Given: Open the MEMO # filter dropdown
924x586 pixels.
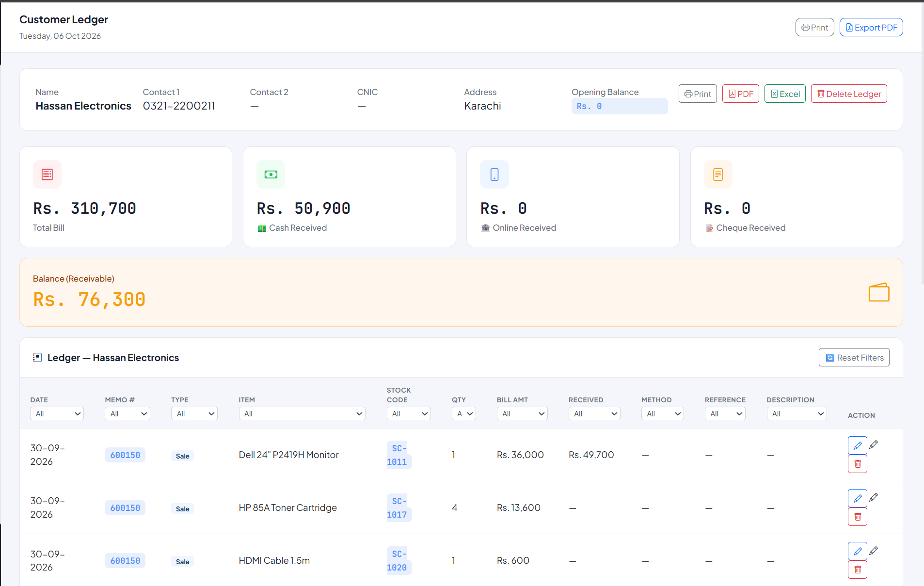Looking at the screenshot, I should tap(127, 413).
